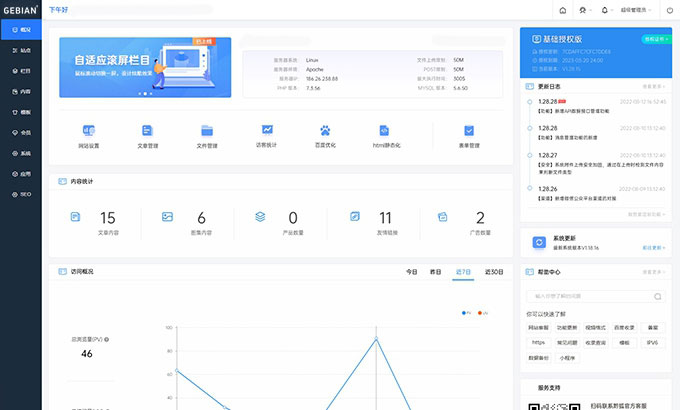The height and width of the screenshot is (410, 680).
Task: Click the power logout icon at top right
Action: pos(669,10)
